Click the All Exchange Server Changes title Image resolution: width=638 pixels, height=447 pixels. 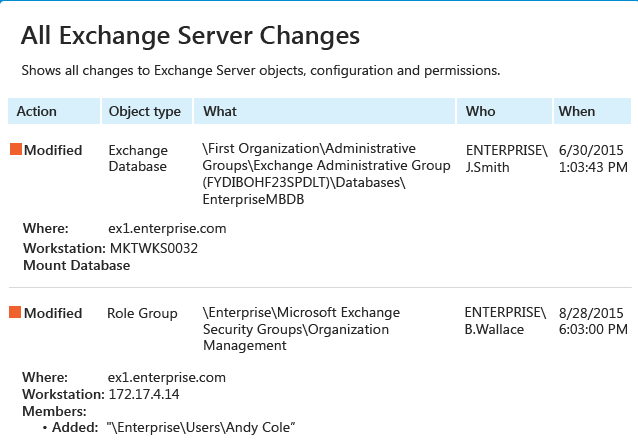tap(190, 35)
